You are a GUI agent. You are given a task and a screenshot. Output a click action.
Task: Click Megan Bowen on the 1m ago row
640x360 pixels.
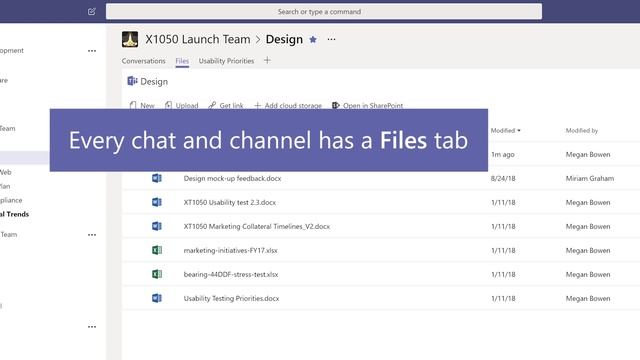click(588, 155)
